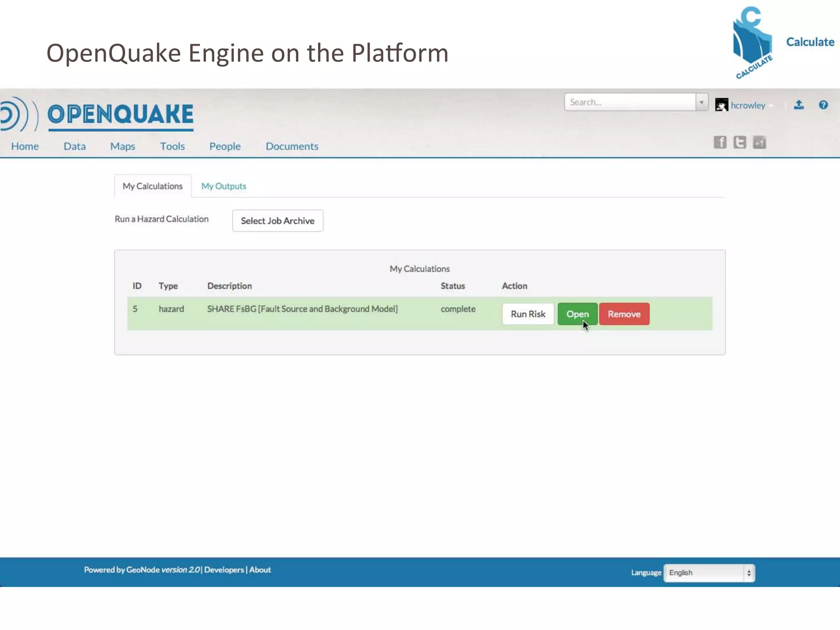840x630 pixels.
Task: Click the Calculate label beside cube logo
Action: tap(810, 42)
